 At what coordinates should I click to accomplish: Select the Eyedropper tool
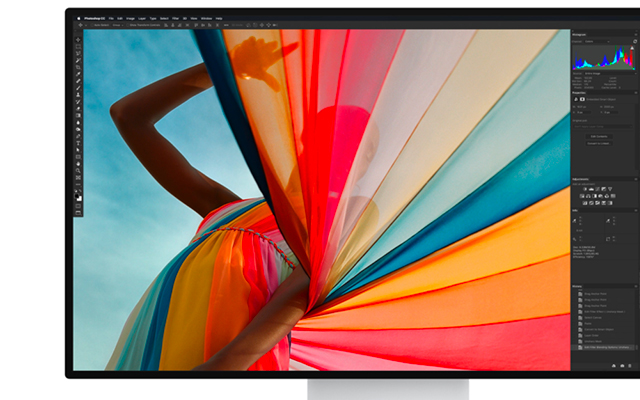click(78, 74)
